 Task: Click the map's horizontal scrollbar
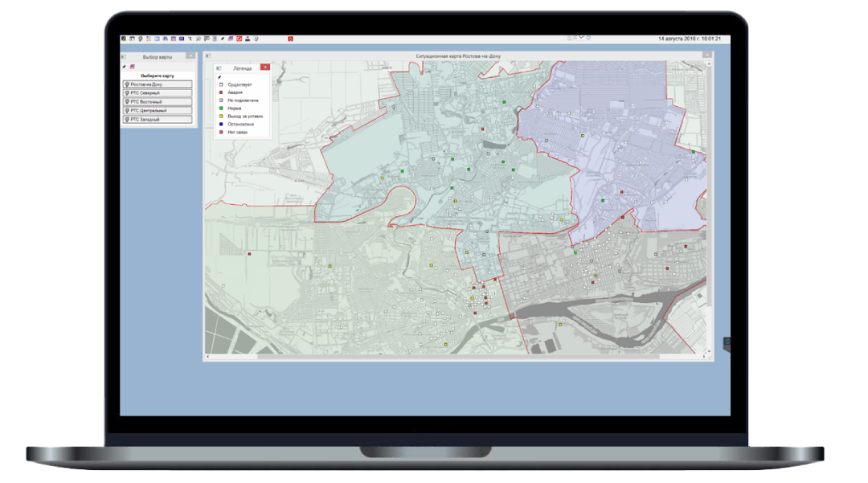[x=458, y=357]
